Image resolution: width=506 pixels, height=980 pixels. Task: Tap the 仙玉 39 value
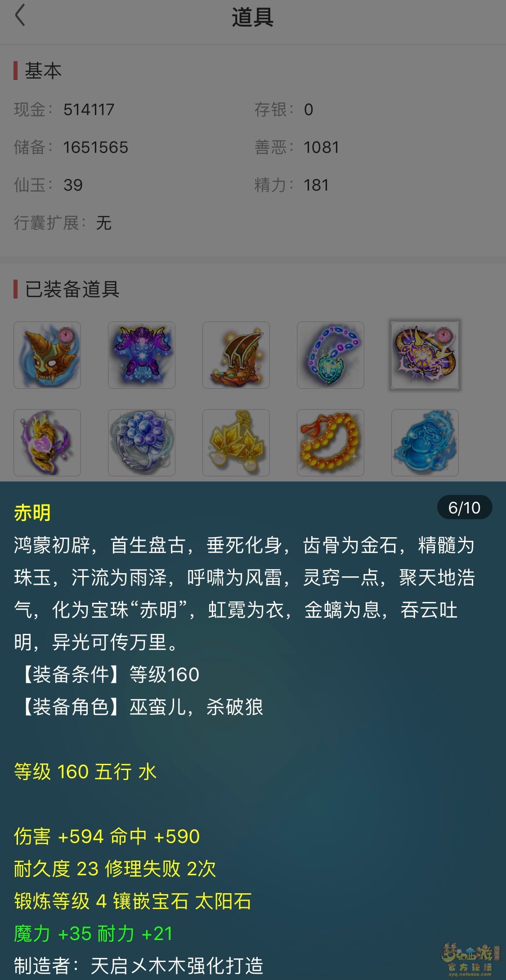(73, 185)
